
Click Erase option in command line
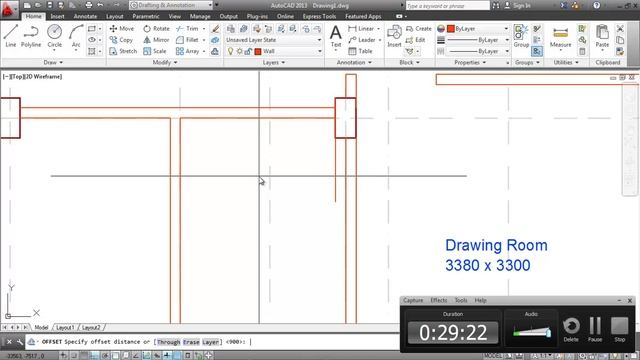coord(191,342)
